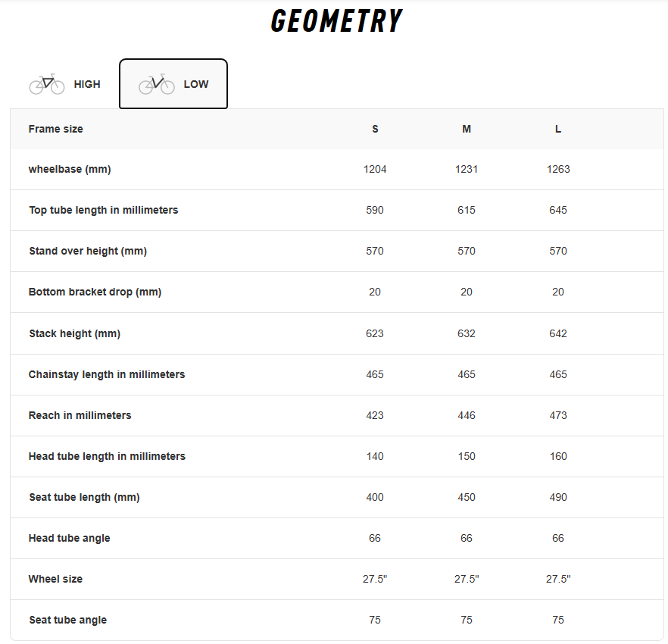Select the LOW geometry tab

(x=173, y=84)
